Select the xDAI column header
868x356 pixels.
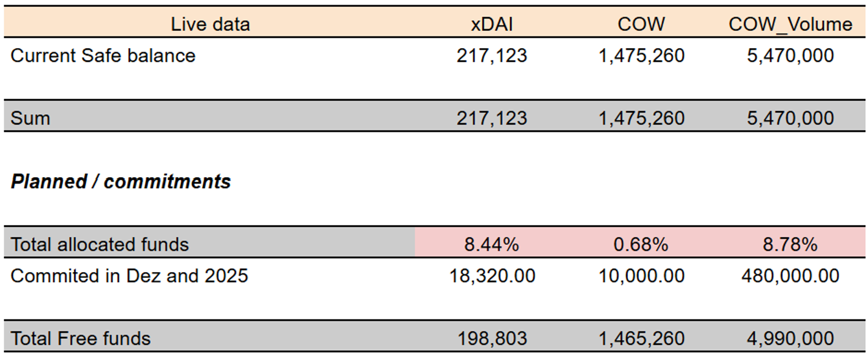click(x=491, y=24)
